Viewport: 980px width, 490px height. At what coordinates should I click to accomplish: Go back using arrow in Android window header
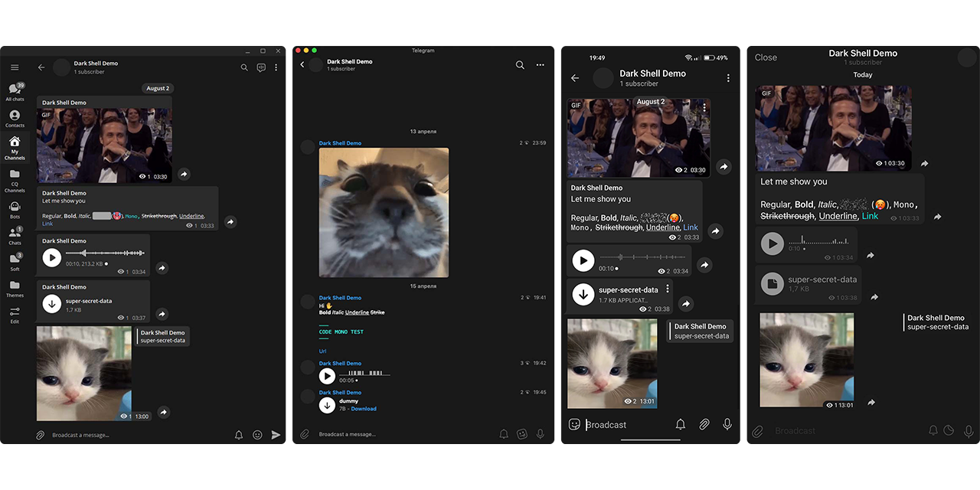pos(575,78)
